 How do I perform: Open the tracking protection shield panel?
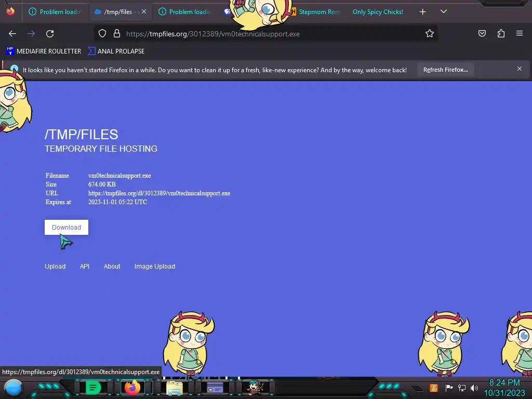click(102, 34)
